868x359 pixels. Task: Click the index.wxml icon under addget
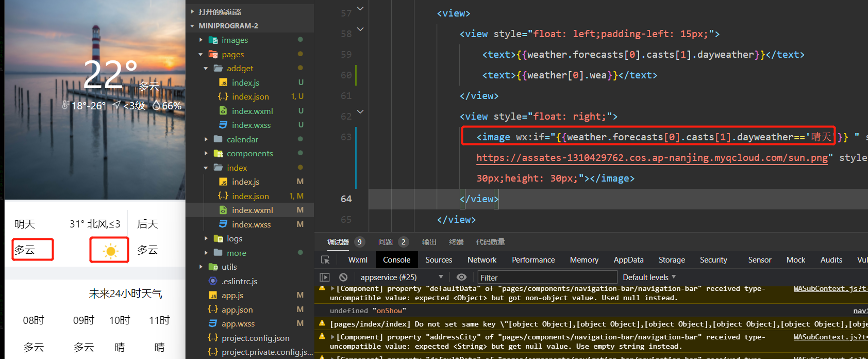[x=223, y=111]
